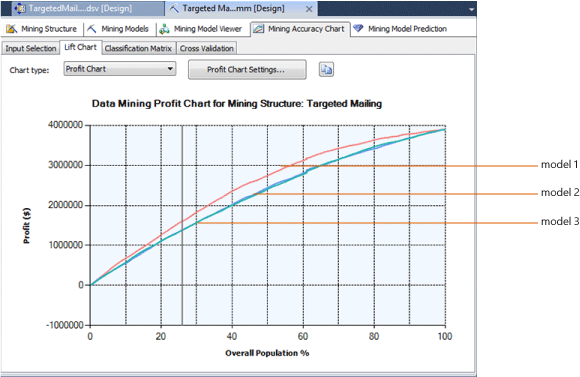Open the Mining Models tab
The width and height of the screenshot is (580, 377).
tap(118, 29)
